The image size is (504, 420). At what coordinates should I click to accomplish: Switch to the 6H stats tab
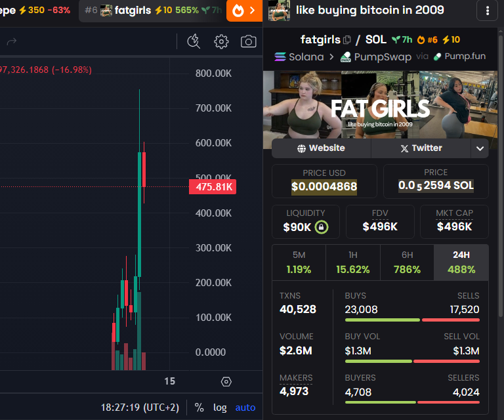(407, 262)
